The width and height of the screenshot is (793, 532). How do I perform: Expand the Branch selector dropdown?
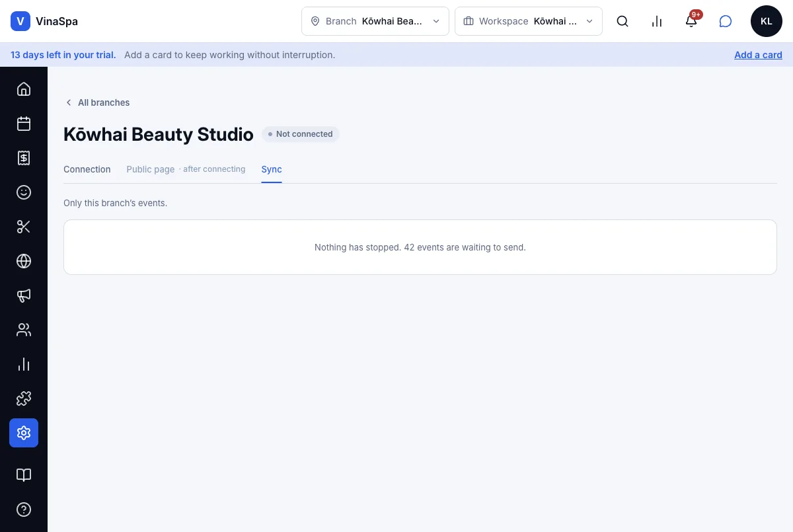pos(375,21)
